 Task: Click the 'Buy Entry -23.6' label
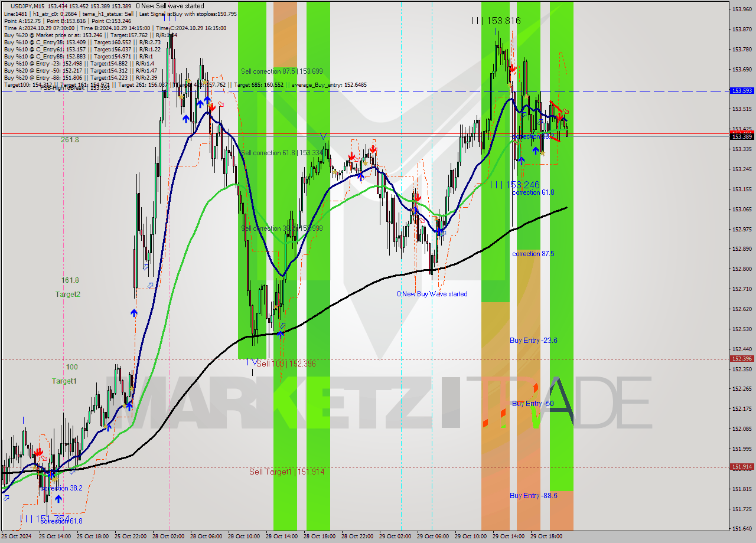click(533, 341)
